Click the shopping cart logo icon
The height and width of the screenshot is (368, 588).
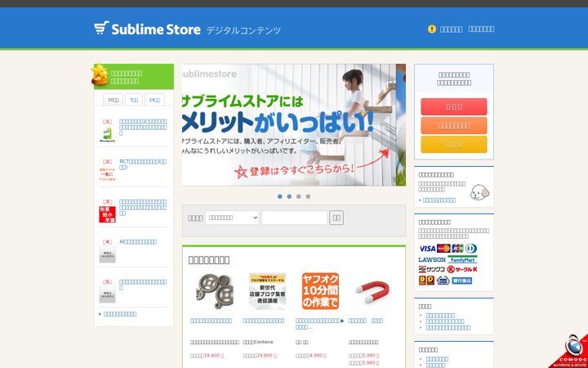pos(101,29)
